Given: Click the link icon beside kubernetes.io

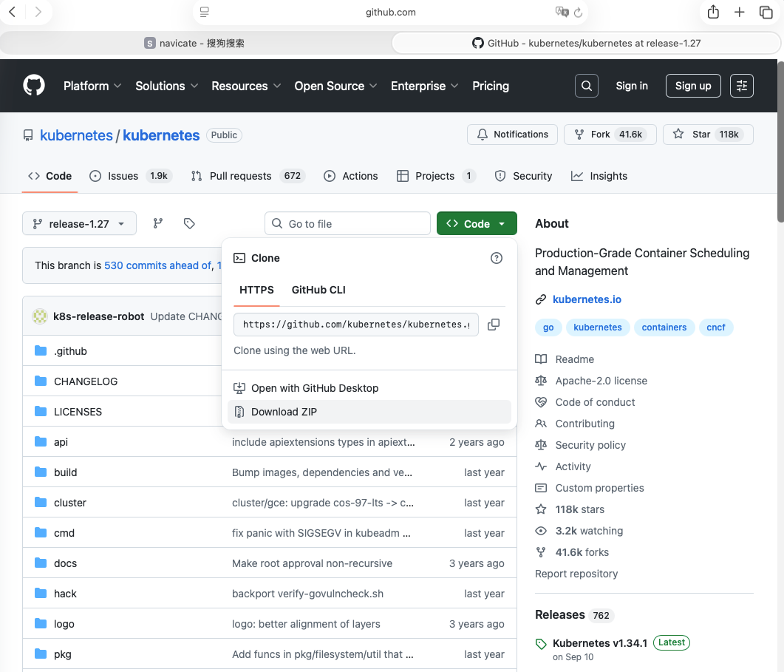Looking at the screenshot, I should pos(540,299).
